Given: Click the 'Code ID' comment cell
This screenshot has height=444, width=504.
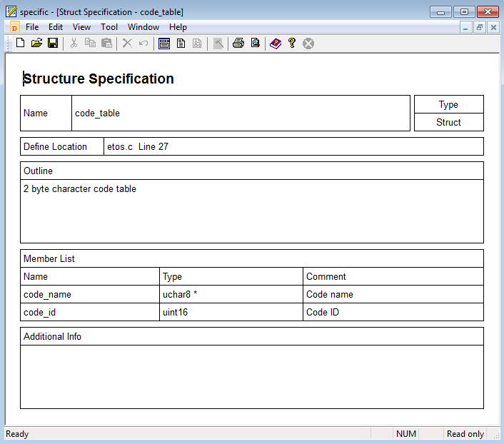Looking at the screenshot, I should click(393, 312).
